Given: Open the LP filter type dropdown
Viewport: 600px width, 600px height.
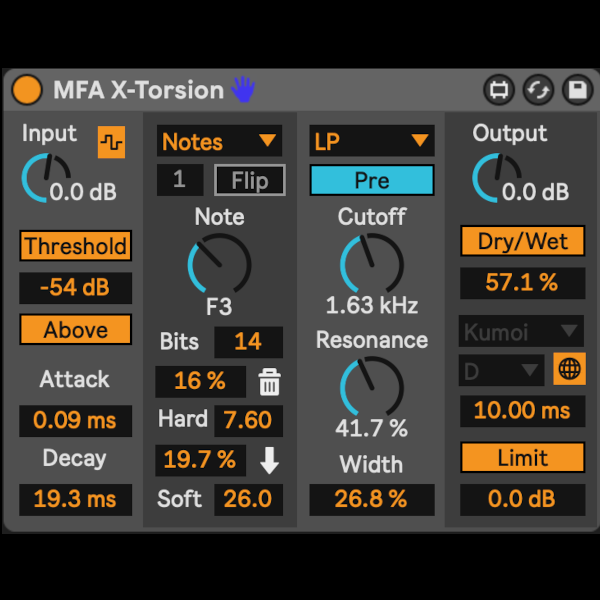Looking at the screenshot, I should coord(372,141).
